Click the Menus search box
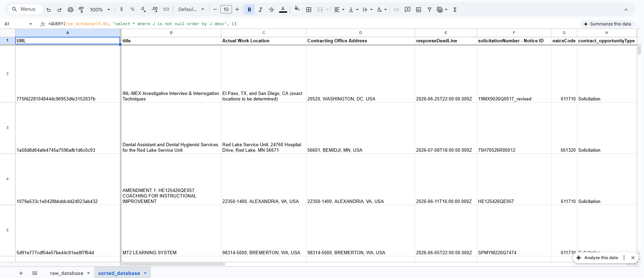This screenshot has width=644, height=278. click(x=25, y=9)
